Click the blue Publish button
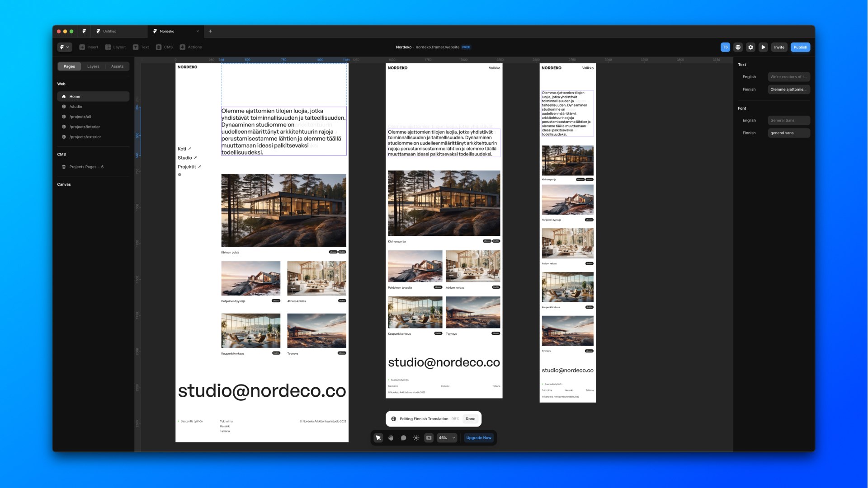The width and height of the screenshot is (868, 488). [x=800, y=47]
